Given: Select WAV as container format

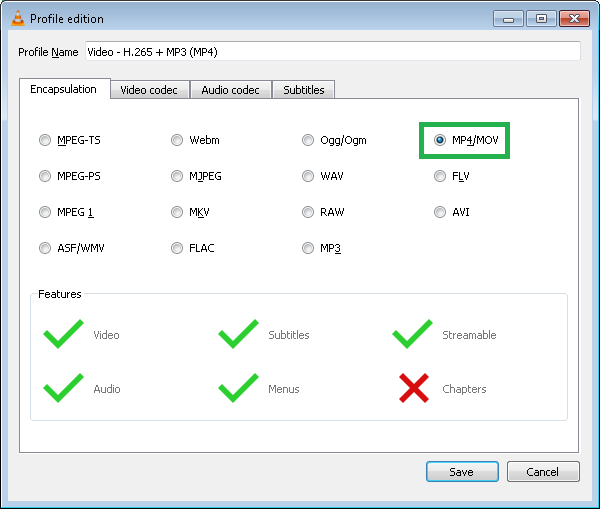Looking at the screenshot, I should coord(308,176).
